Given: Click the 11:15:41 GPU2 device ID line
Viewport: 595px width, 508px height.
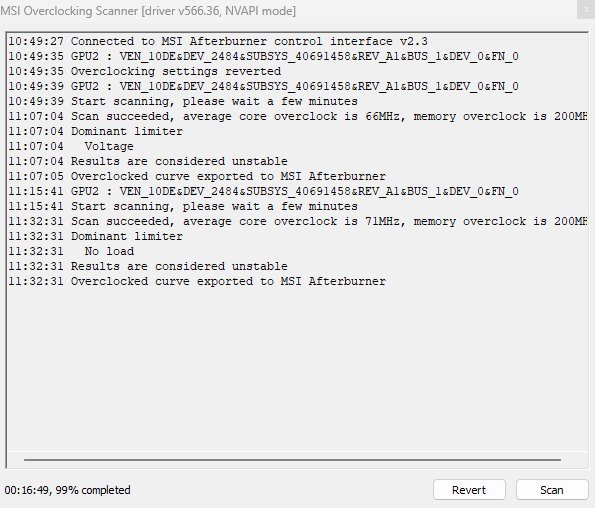Looking at the screenshot, I should coord(263,191).
